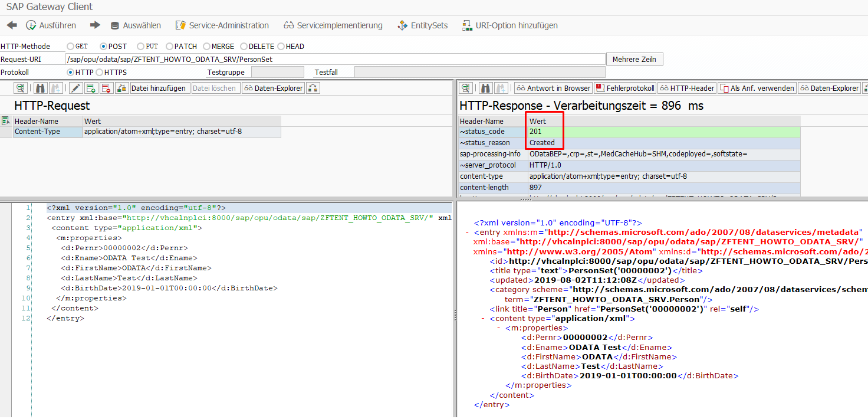Open the request Daten-Explorer

pos(273,88)
